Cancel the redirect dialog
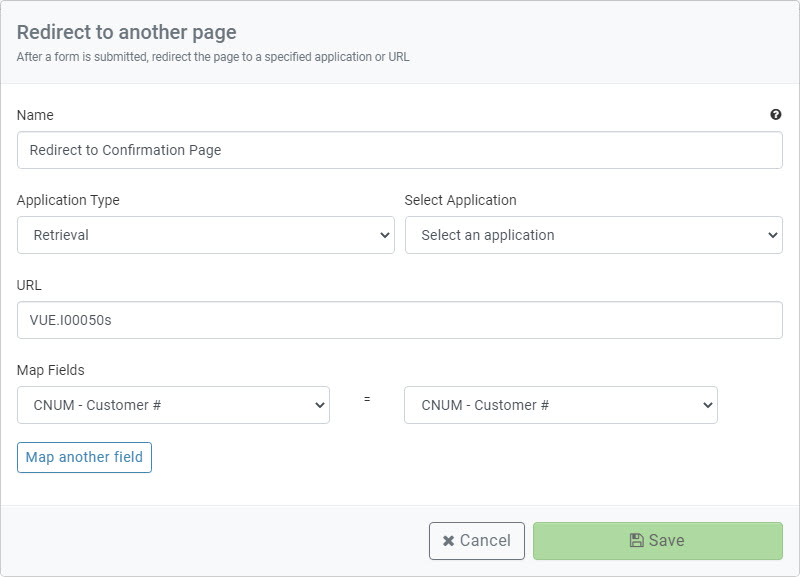 pos(477,541)
